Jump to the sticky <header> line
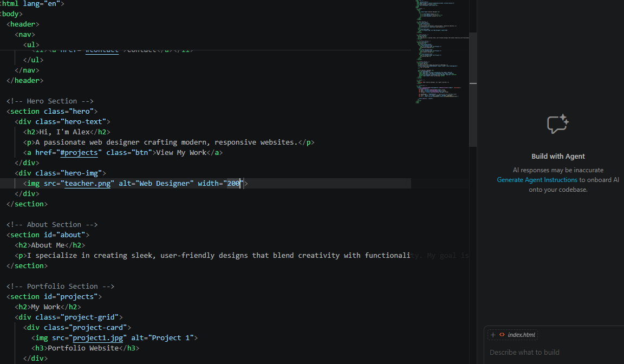Viewport: 624px width, 364px height. [23, 24]
